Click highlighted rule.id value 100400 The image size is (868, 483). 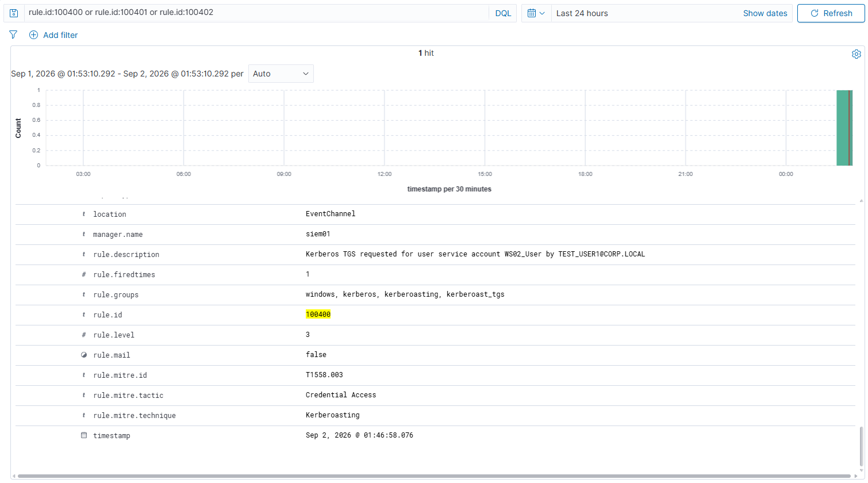point(318,315)
